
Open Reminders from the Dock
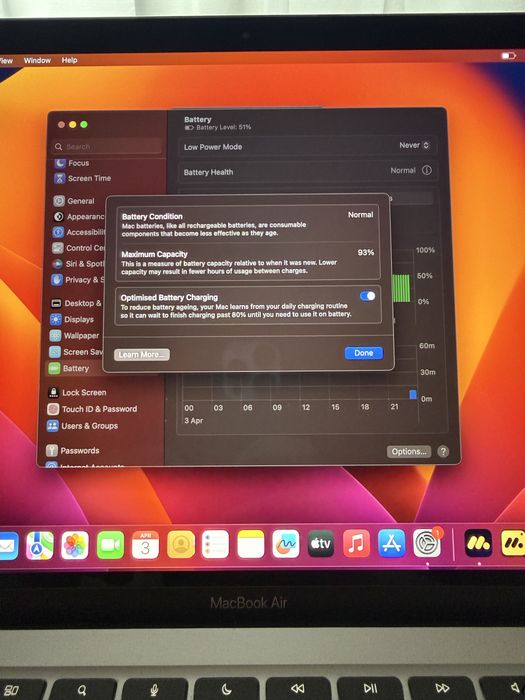(215, 544)
